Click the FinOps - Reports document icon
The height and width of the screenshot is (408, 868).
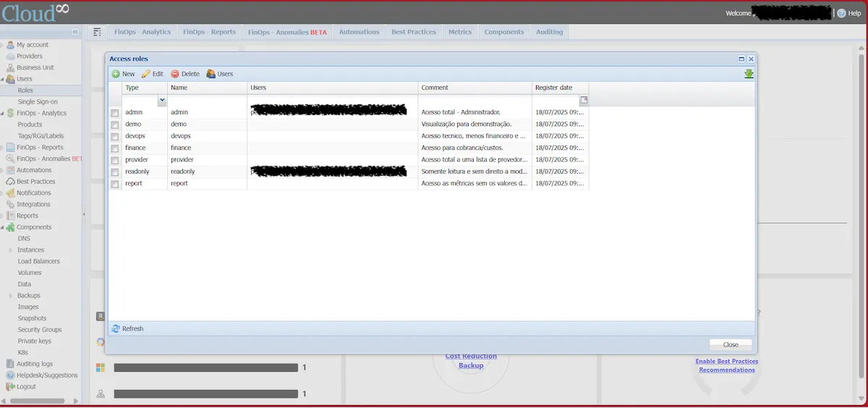click(10, 148)
